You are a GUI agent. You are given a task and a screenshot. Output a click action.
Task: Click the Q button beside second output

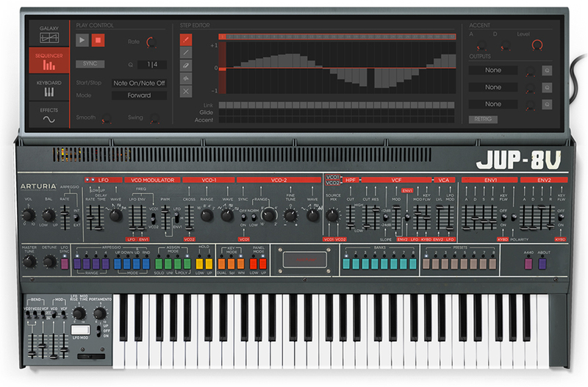point(547,87)
